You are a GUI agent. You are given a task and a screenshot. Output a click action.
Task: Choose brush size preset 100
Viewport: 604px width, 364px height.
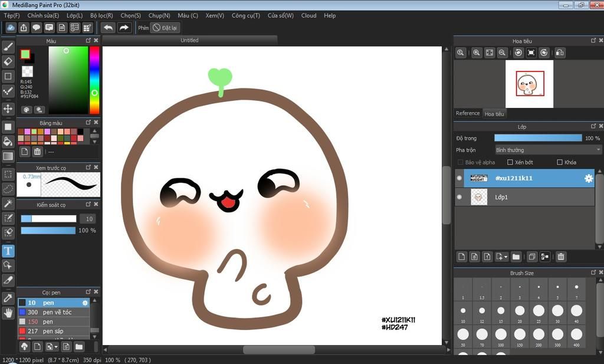click(x=501, y=336)
